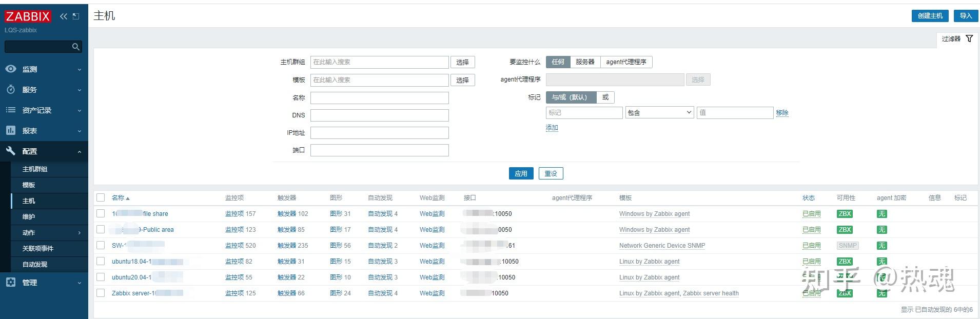This screenshot has width=980, height=319.
Task: Click the 重设 filter button
Action: (551, 173)
